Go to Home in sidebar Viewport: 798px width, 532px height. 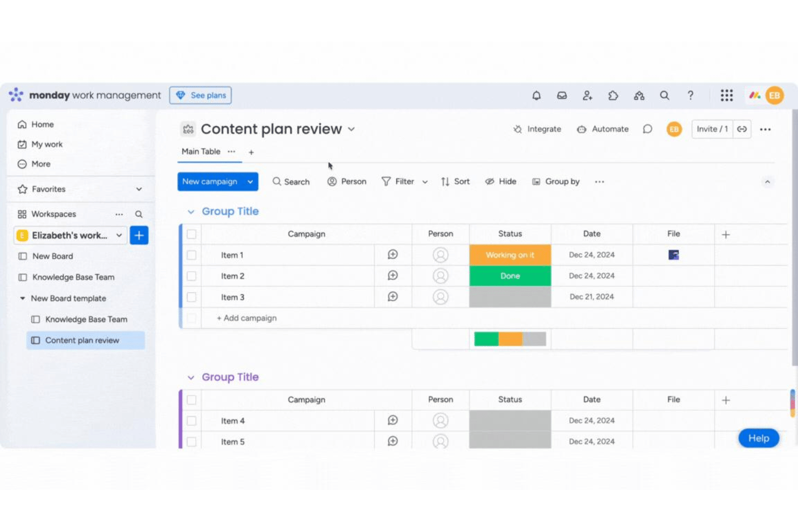click(36, 125)
